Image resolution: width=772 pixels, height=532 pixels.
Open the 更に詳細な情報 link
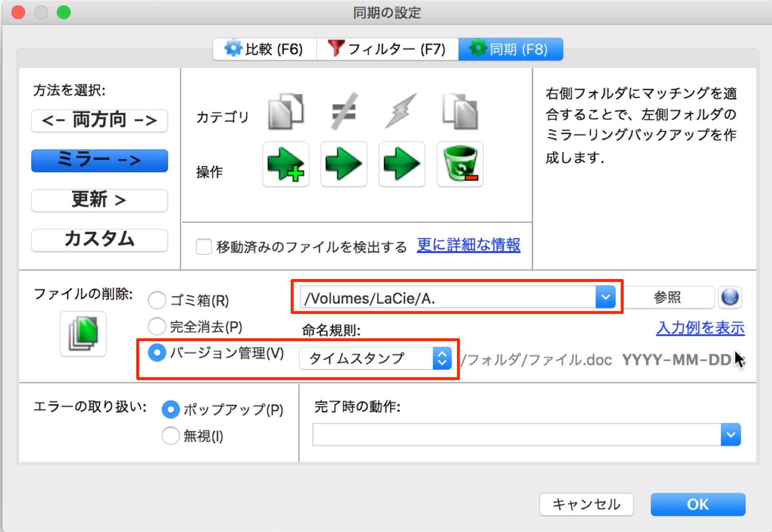pyautogui.click(x=468, y=245)
